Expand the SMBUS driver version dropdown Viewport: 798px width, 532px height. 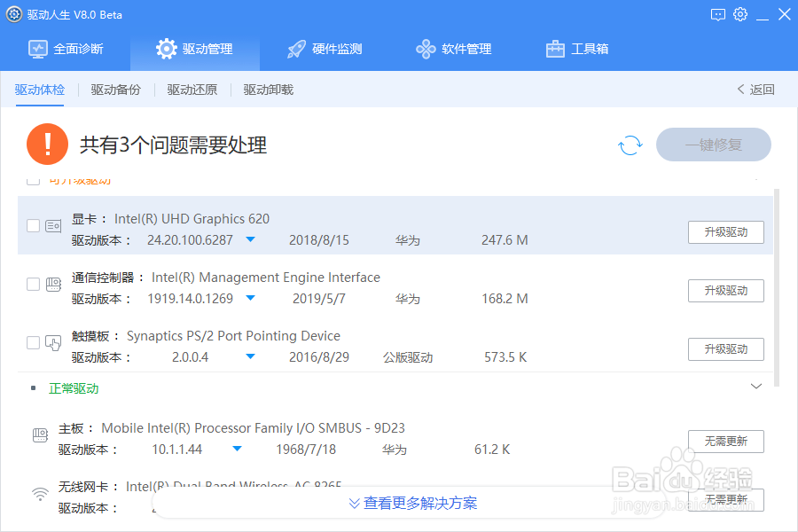point(237,449)
